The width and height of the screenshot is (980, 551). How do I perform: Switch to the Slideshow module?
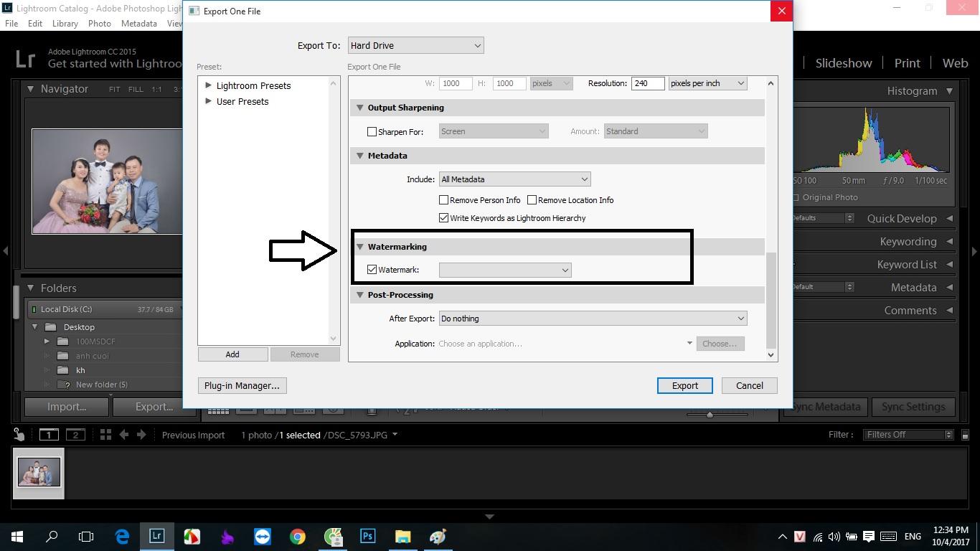tap(844, 63)
